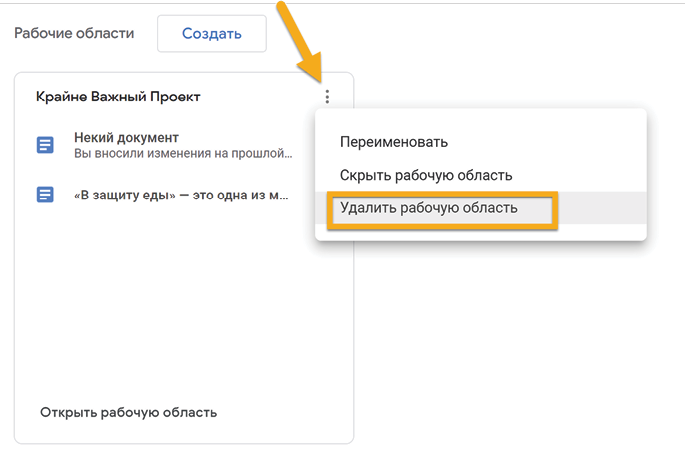
Task: Click the Вы вносили изменения subtitle text
Action: click(x=183, y=154)
